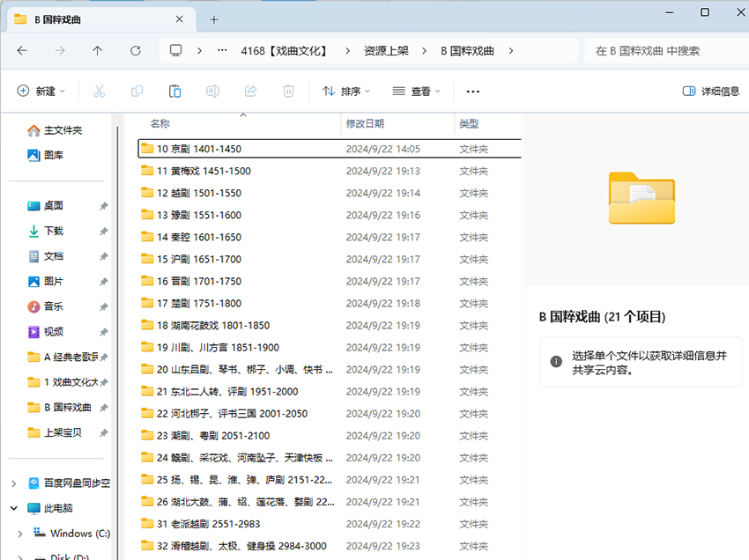Open 音乐 music folder in sidebar

tap(45, 306)
